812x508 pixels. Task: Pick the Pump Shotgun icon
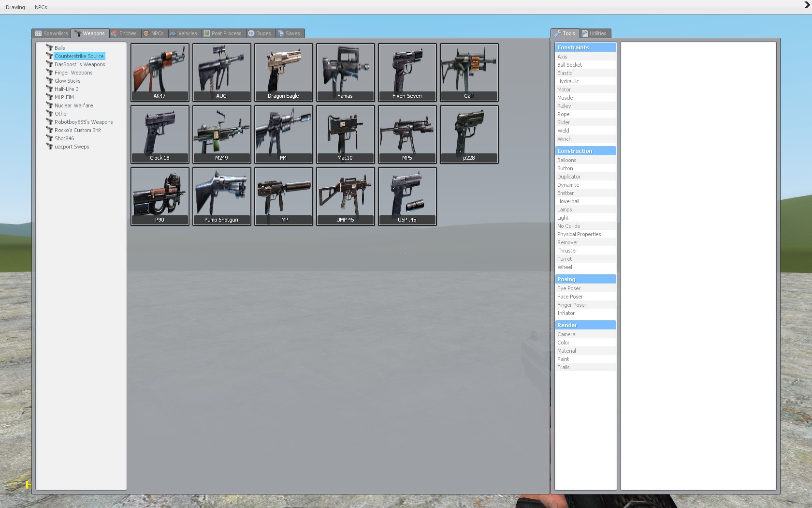tap(221, 196)
